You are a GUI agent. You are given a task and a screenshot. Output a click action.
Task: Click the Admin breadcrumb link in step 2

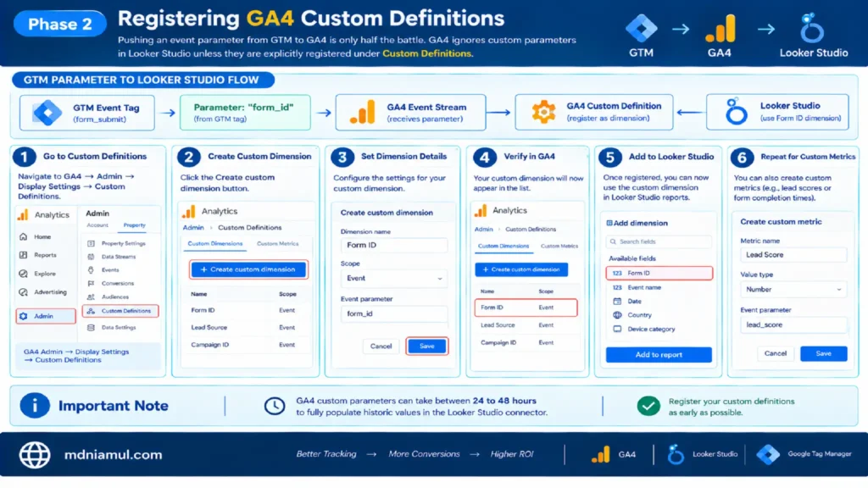point(193,227)
